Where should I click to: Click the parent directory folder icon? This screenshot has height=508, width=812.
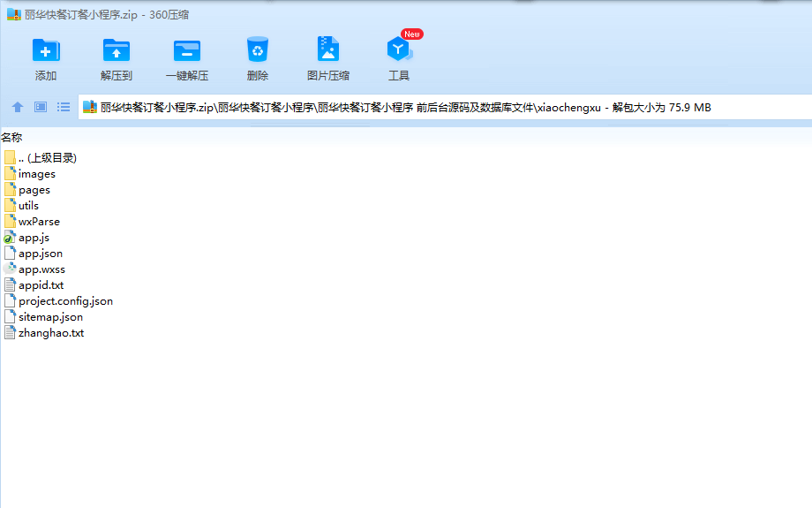(10, 157)
